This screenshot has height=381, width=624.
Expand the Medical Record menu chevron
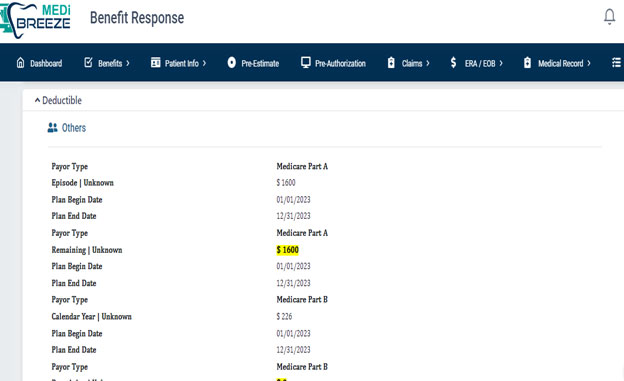(x=589, y=63)
